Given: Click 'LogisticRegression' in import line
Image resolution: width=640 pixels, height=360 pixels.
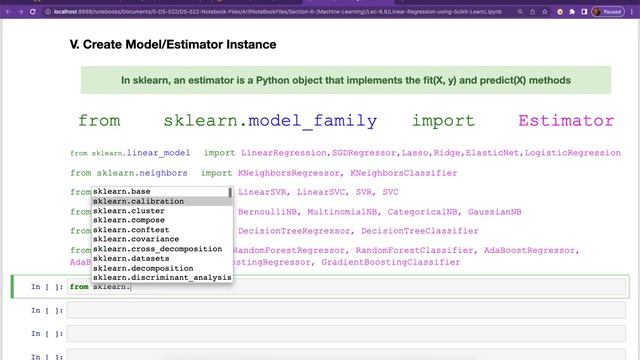Looking at the screenshot, I should click(x=573, y=153).
